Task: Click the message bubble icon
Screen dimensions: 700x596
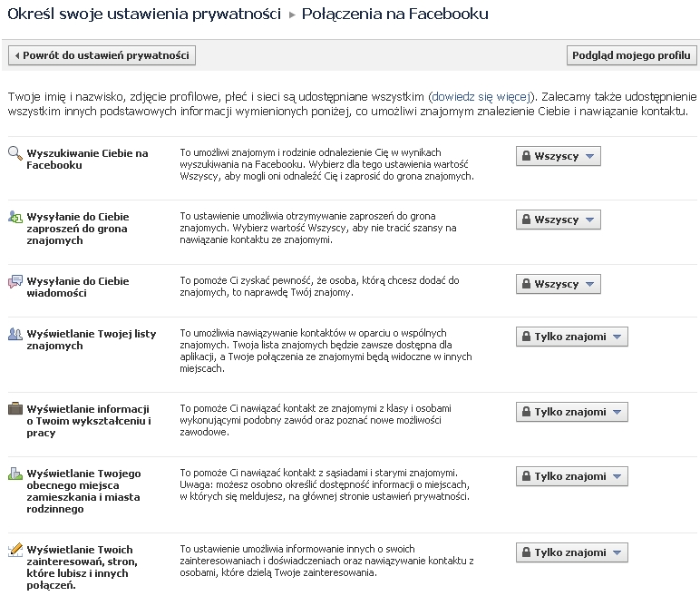Action: tap(15, 281)
